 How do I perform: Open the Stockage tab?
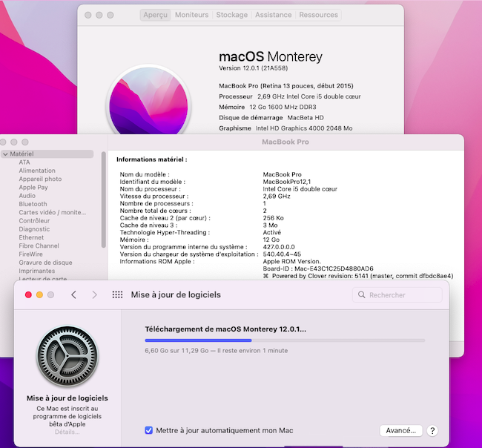(231, 15)
